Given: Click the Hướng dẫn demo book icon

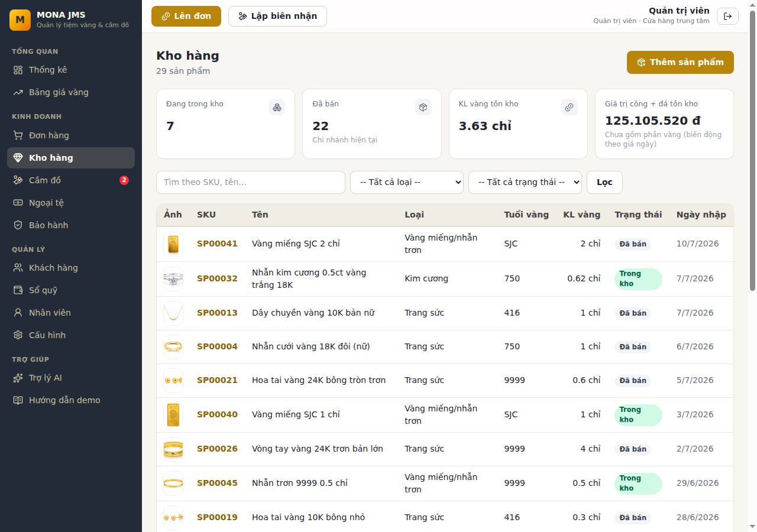Looking at the screenshot, I should [x=18, y=400].
